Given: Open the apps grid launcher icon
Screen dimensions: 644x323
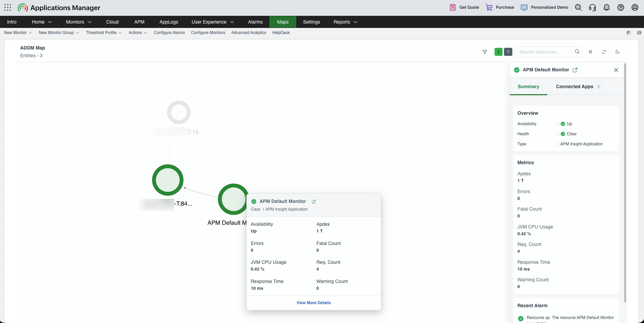Looking at the screenshot, I should tap(8, 7).
